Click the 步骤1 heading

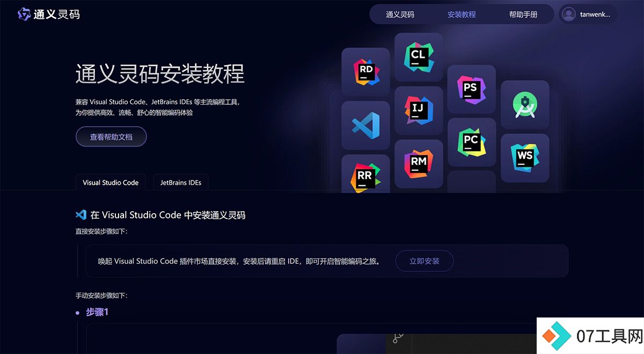[97, 312]
